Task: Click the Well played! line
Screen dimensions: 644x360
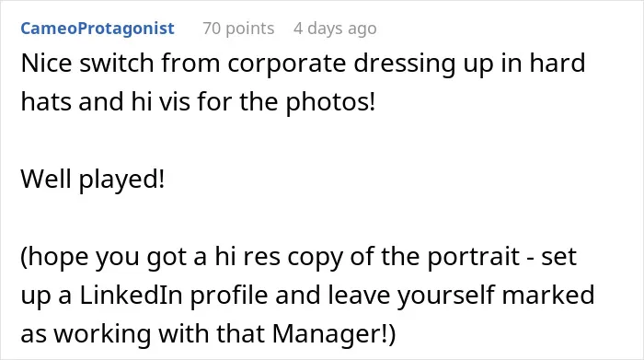Action: pos(93,180)
